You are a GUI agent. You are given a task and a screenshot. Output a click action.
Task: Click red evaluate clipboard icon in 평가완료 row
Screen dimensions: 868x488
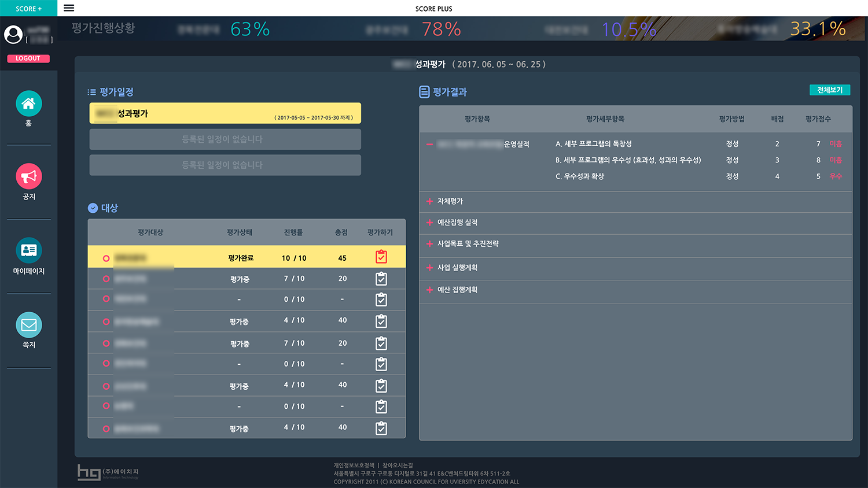381,257
